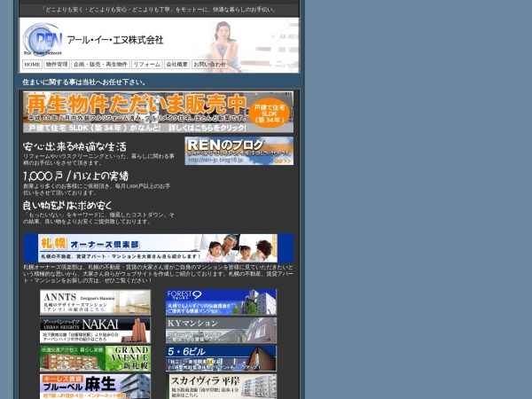Open the HOME navigation item
The width and height of the screenshot is (532, 399).
click(32, 64)
